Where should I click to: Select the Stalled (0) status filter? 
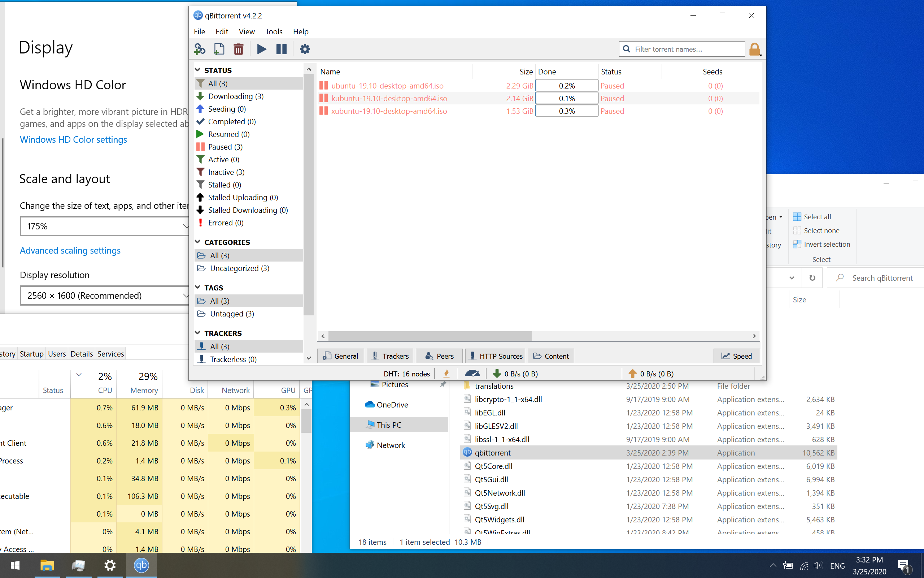pos(249,184)
